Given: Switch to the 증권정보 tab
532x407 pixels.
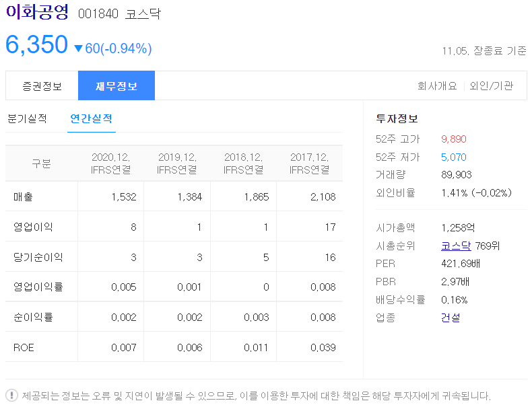Looking at the screenshot, I should (42, 85).
